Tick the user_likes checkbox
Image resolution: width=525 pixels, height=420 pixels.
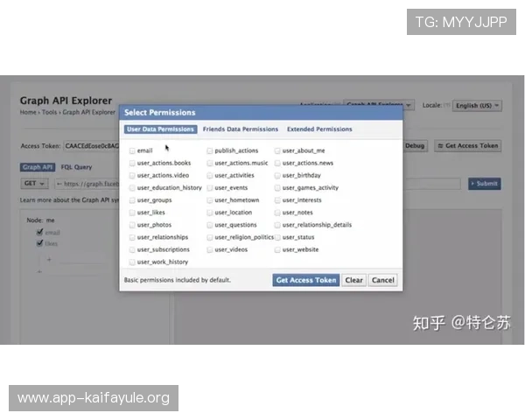tap(132, 213)
